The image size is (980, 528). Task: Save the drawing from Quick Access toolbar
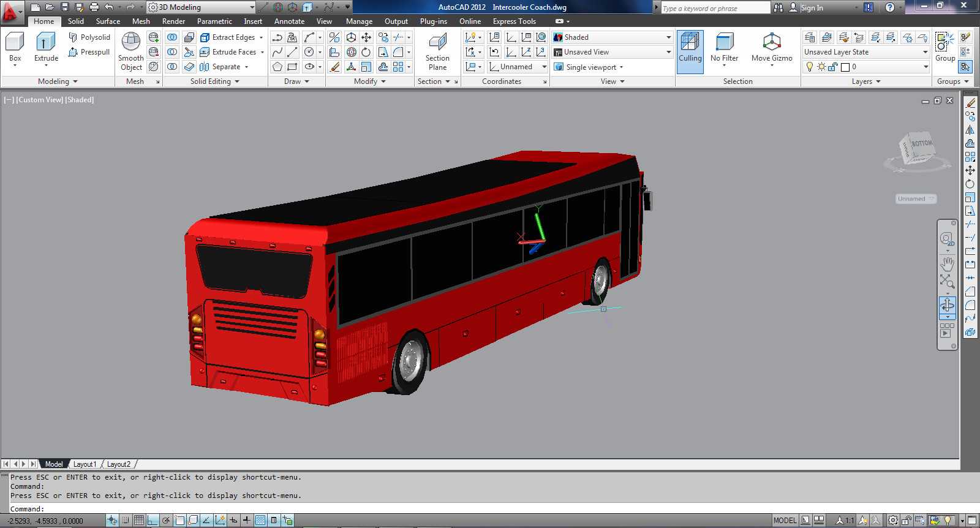[65, 7]
